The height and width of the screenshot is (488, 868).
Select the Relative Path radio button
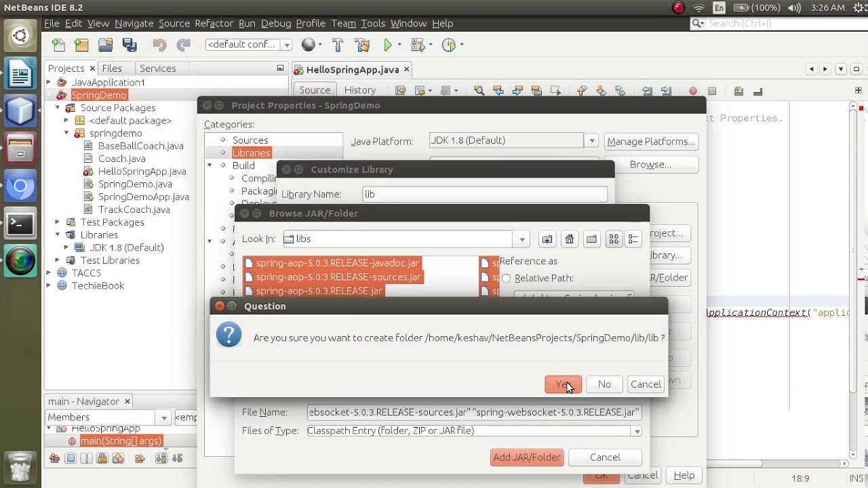click(506, 279)
